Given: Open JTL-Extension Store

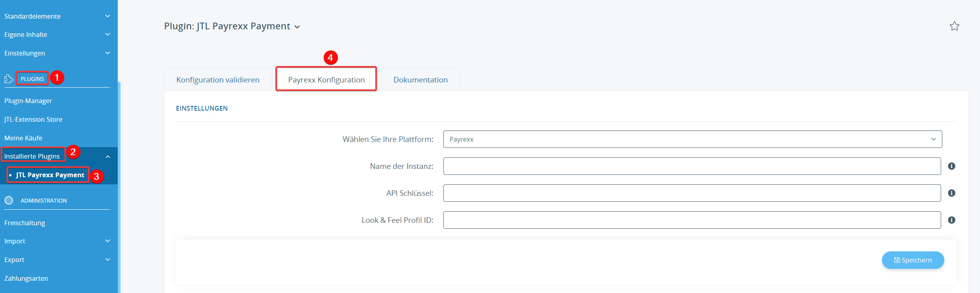Looking at the screenshot, I should (x=33, y=119).
